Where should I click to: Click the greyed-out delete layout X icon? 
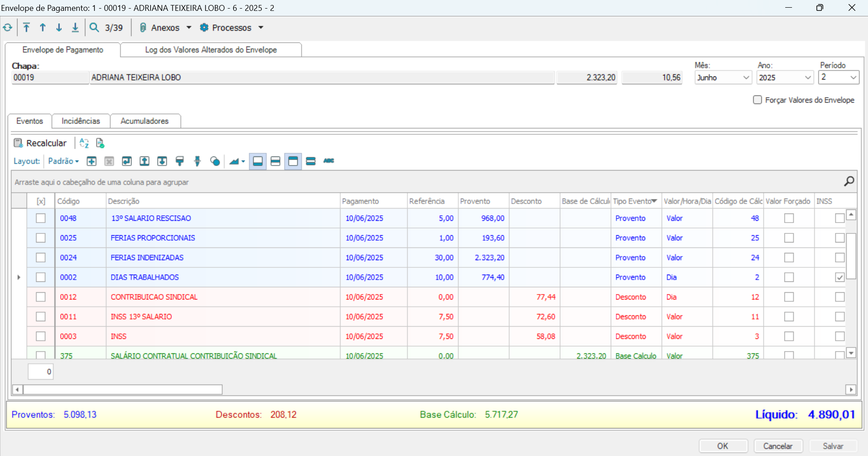pos(109,161)
